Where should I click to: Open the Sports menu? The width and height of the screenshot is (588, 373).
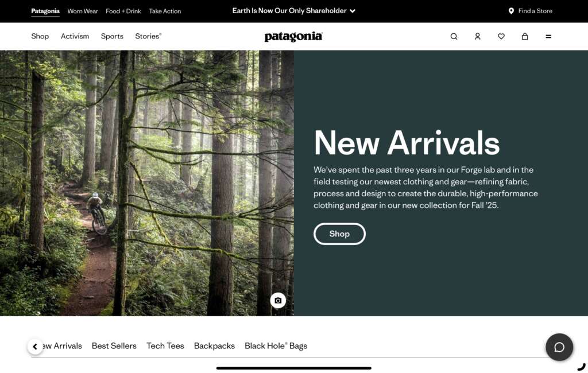[x=112, y=36]
